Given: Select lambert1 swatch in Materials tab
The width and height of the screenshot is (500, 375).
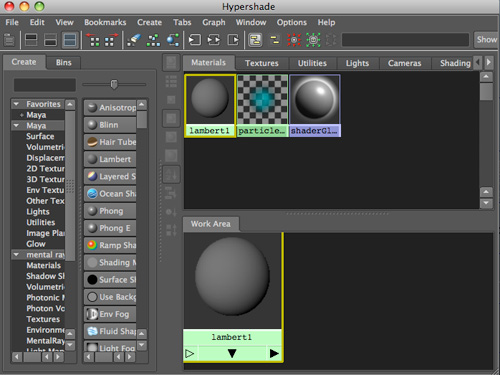Looking at the screenshot, I should click(210, 105).
